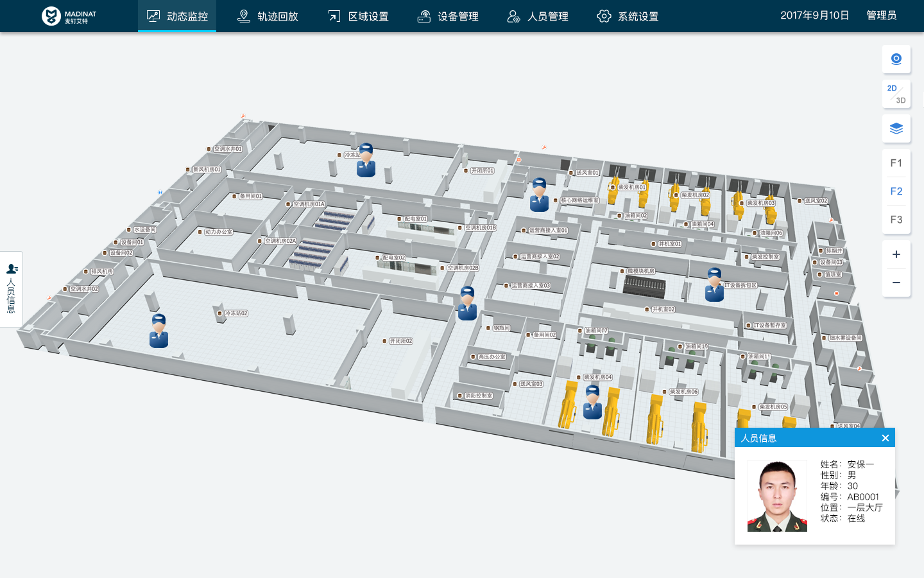Expand the 人员信息 side panel

click(12, 289)
